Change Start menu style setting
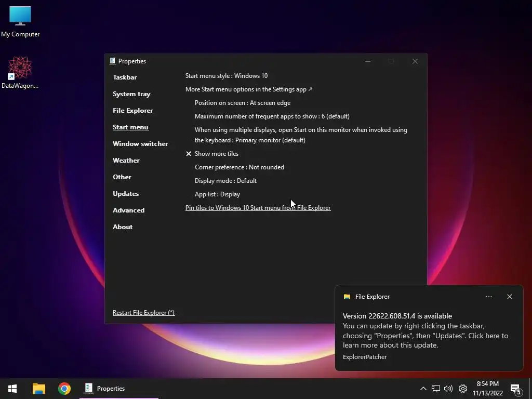 [227, 76]
